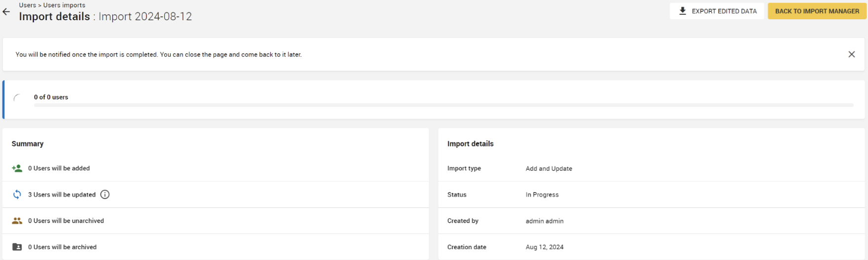868x260 pixels.
Task: Select the '0 of 0 users' text
Action: click(x=51, y=97)
